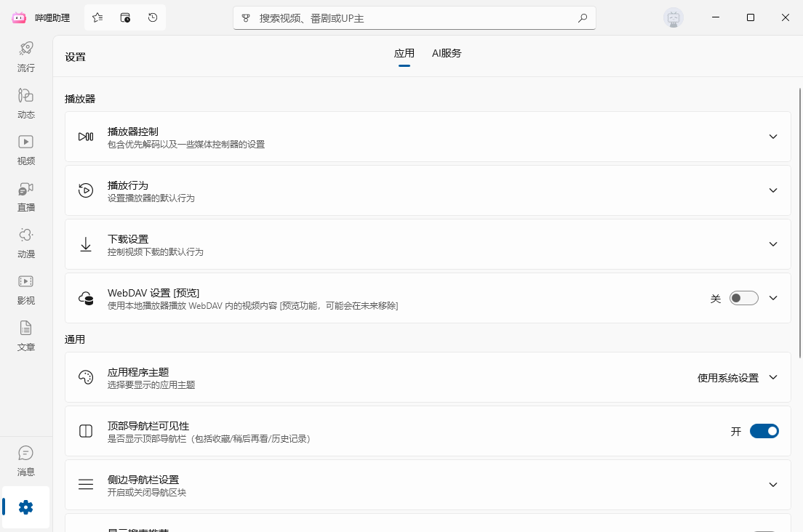This screenshot has width=803, height=532.
Task: Click the WebDAV 设置 [预览] title
Action: tap(153, 293)
